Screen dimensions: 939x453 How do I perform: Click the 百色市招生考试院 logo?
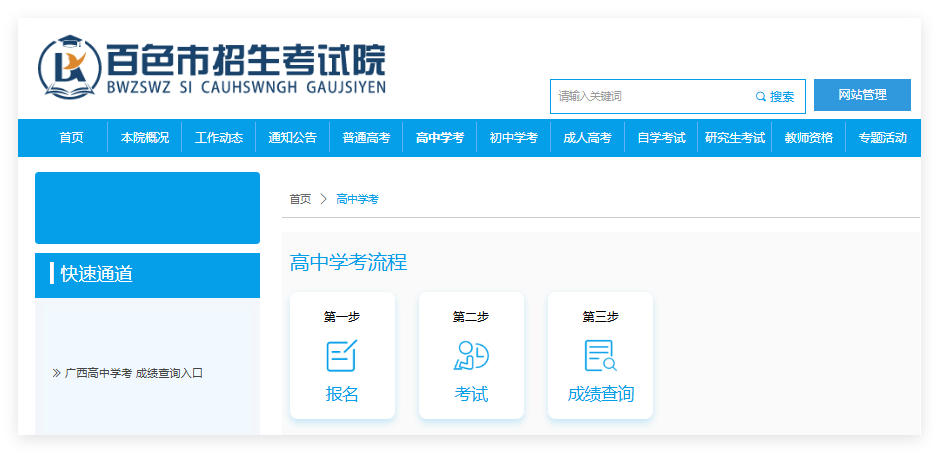212,67
